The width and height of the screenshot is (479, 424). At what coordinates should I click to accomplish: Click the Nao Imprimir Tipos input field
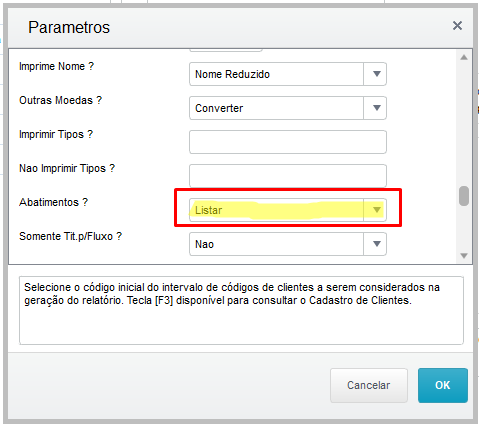(288, 176)
